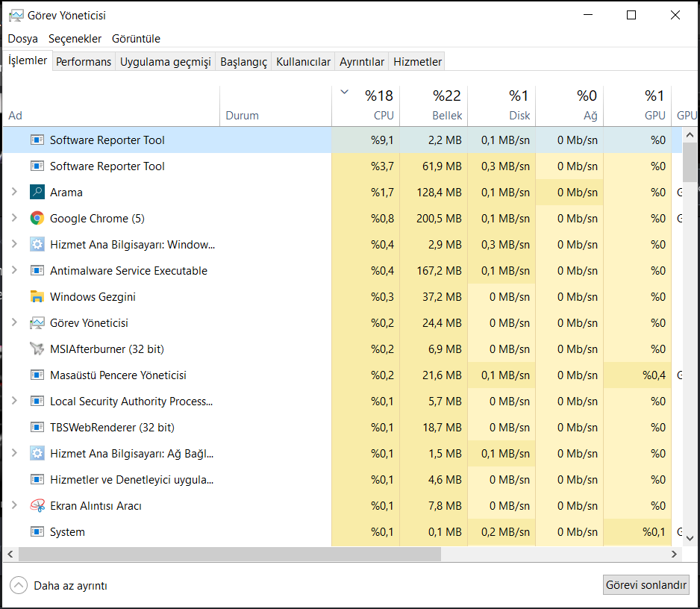
Task: Click the Görevi sonlandır button
Action: coord(646,585)
